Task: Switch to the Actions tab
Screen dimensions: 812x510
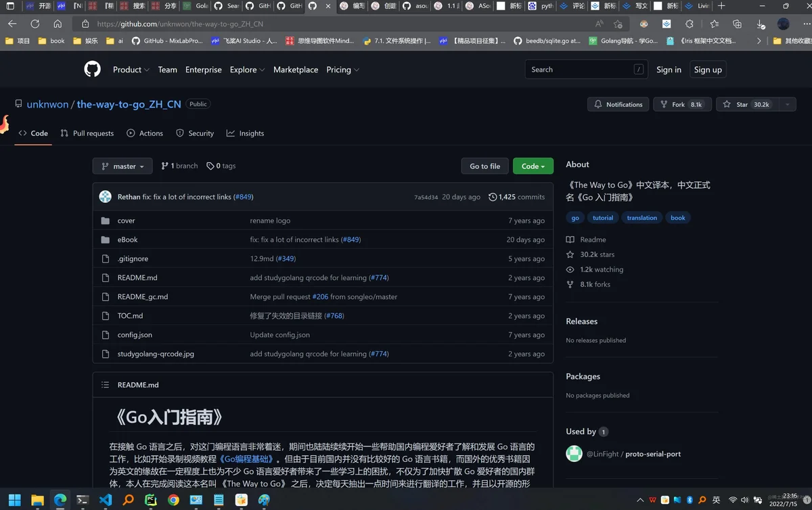Action: 145,133
